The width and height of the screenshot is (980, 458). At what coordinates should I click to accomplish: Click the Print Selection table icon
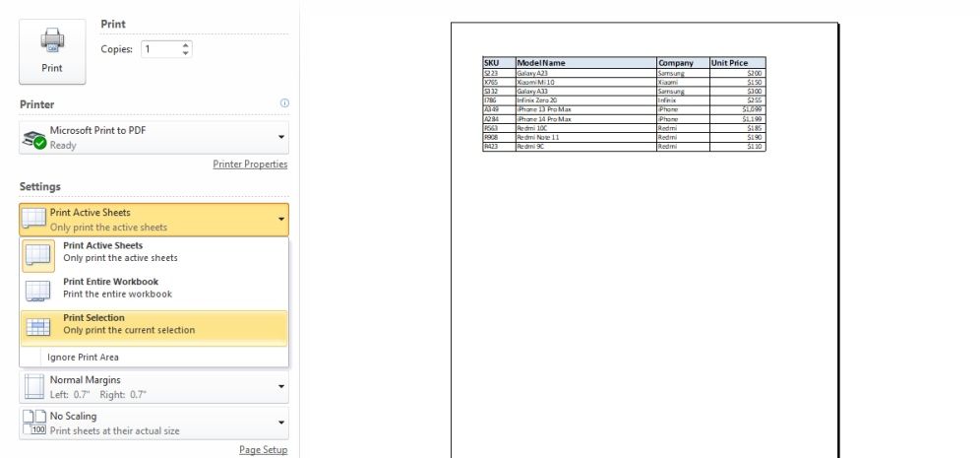(x=38, y=327)
